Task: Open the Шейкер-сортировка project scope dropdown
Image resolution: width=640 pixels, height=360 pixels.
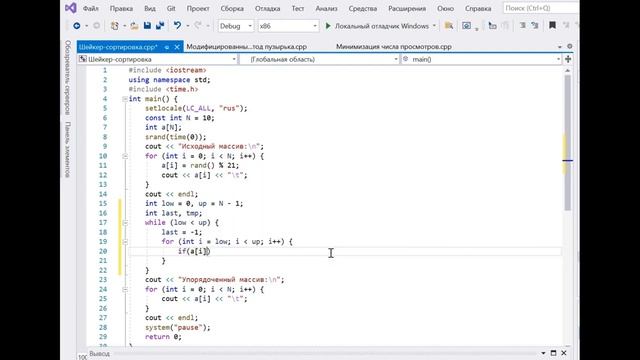Action: pos(158,59)
